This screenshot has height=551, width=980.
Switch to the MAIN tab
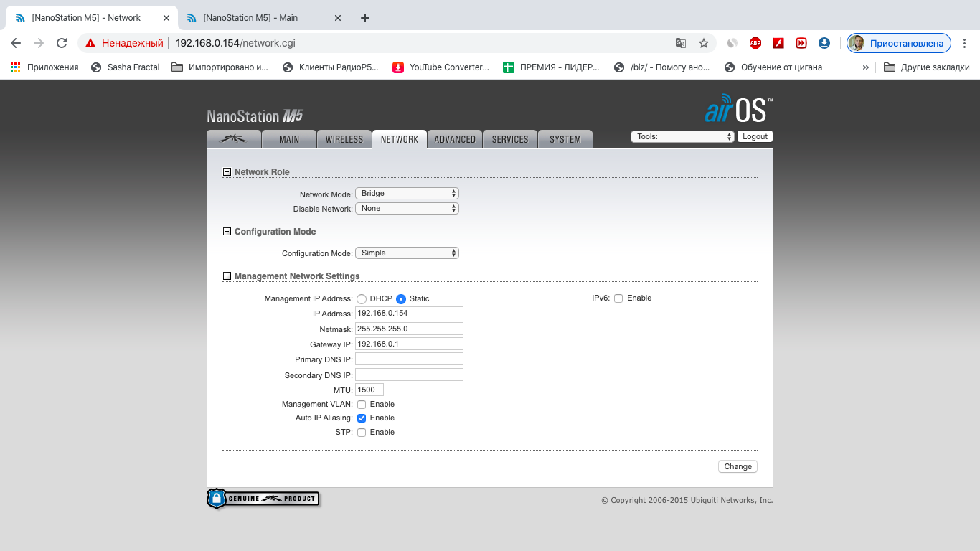[x=289, y=139]
